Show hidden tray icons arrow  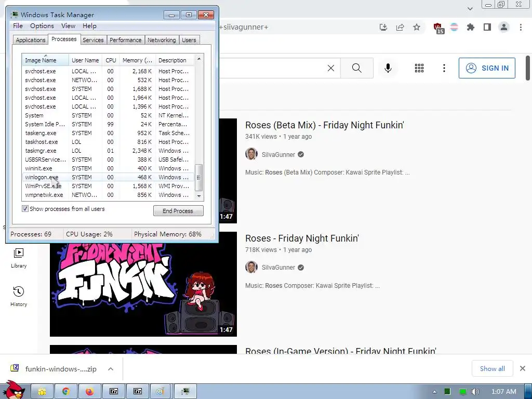coord(434,392)
